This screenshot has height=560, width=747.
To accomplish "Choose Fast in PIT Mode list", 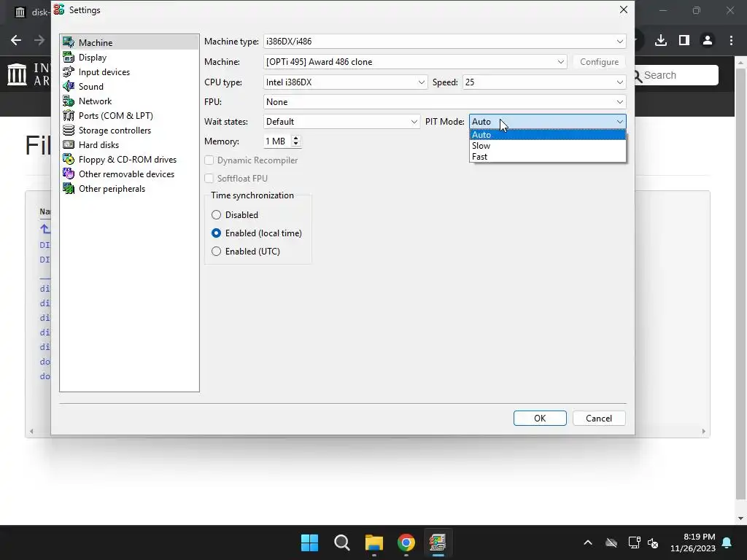I will 547,157.
